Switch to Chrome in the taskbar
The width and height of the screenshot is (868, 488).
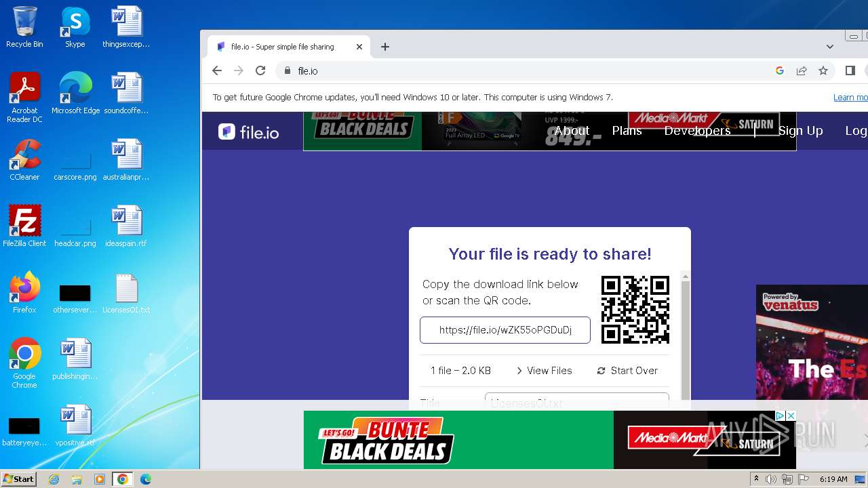[x=123, y=479]
